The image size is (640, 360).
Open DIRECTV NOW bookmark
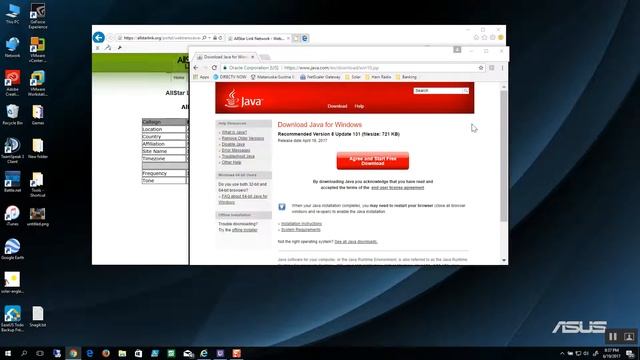pos(230,77)
